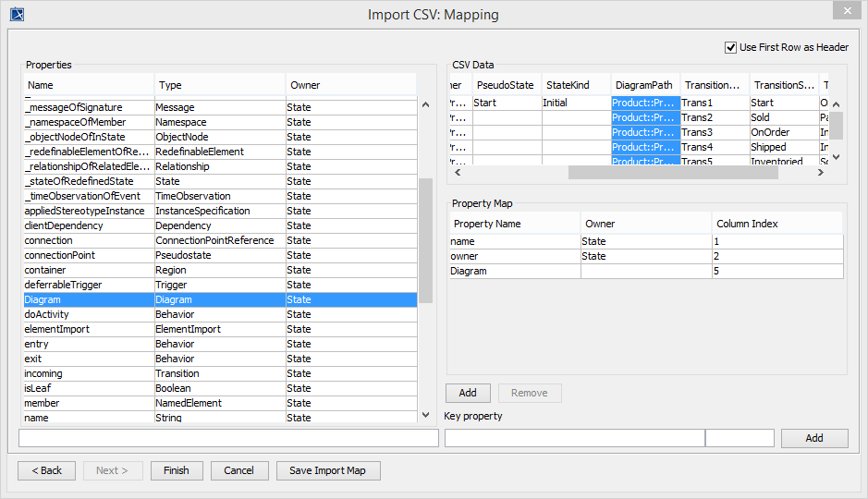Click the DiagramPath column header

point(644,85)
